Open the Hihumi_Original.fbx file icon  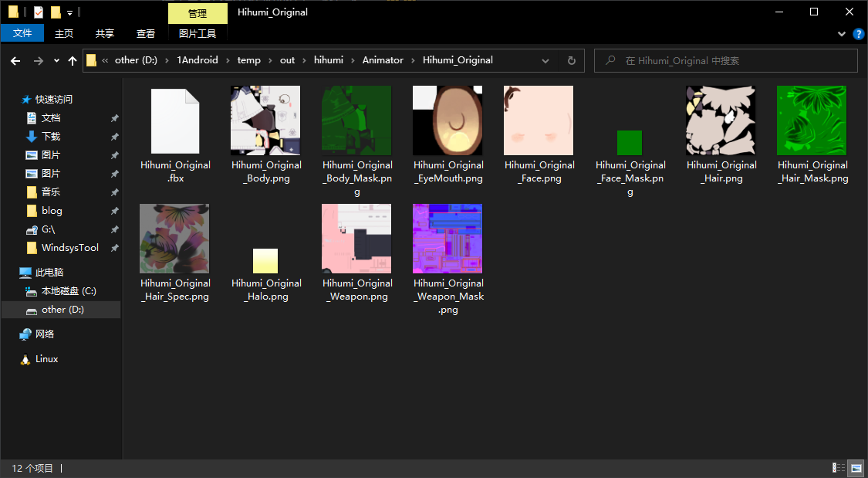coord(175,121)
